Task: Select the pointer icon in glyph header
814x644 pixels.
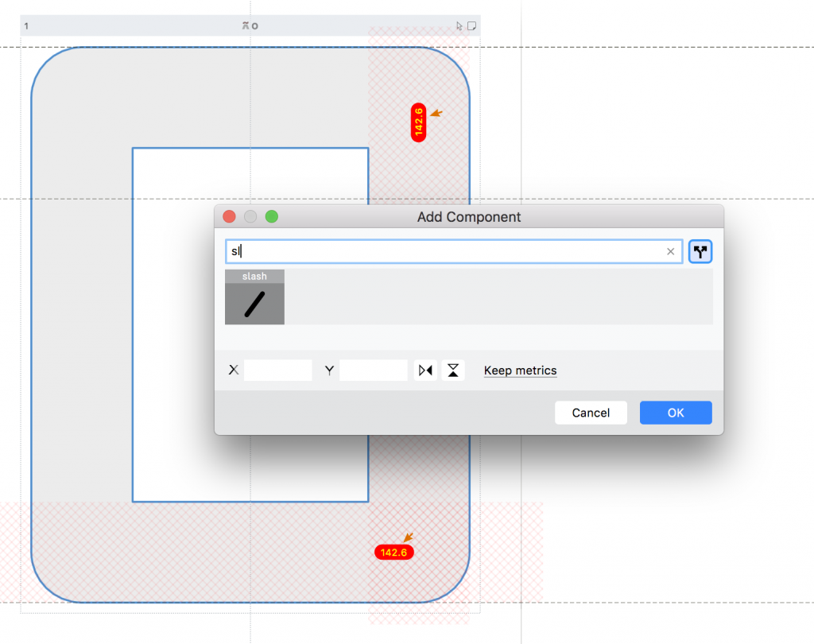Action: tap(459, 26)
